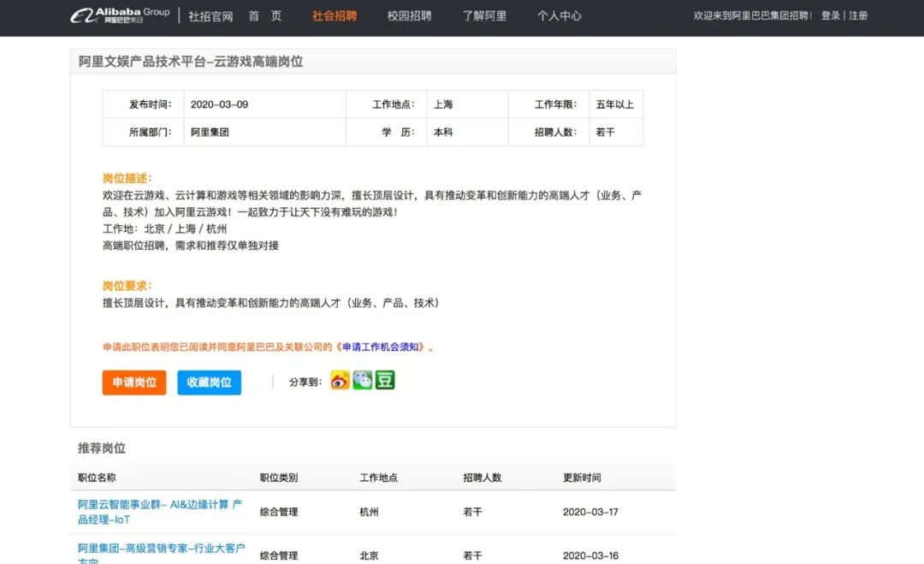Select the 杭州 location cell

pyautogui.click(x=369, y=512)
